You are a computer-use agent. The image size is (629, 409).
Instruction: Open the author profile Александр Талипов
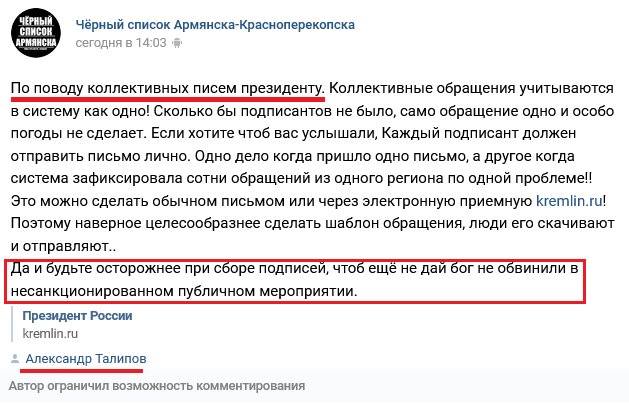click(86, 358)
